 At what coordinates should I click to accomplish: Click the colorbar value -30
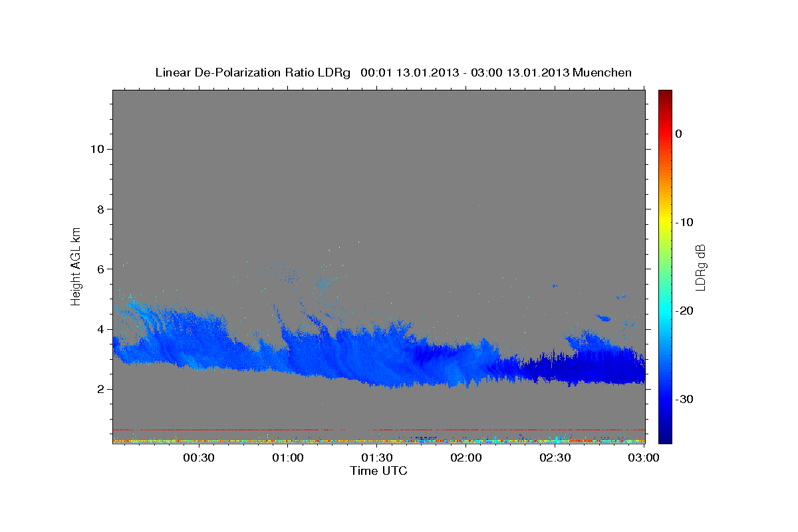684,399
